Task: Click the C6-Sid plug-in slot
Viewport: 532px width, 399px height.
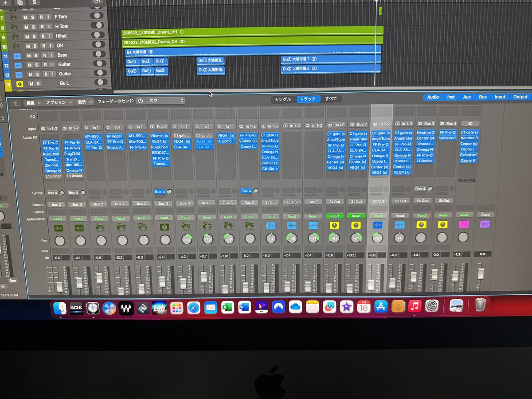Action: click(x=270, y=168)
